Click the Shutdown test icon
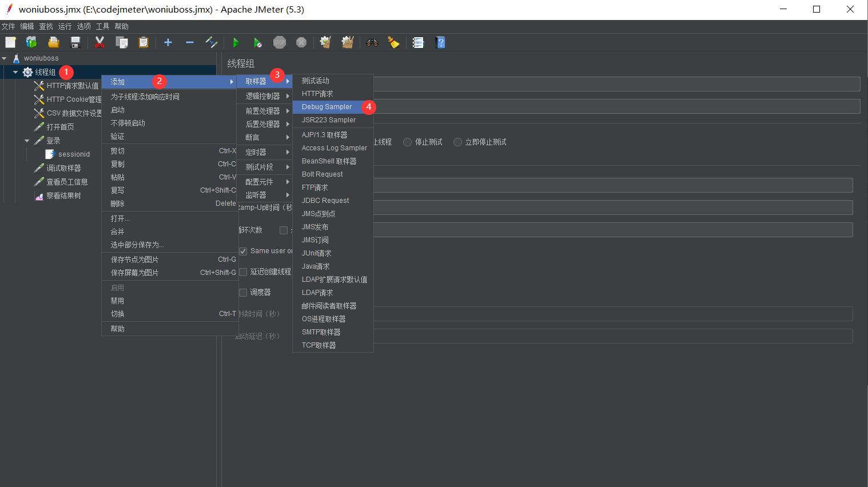 coord(301,42)
